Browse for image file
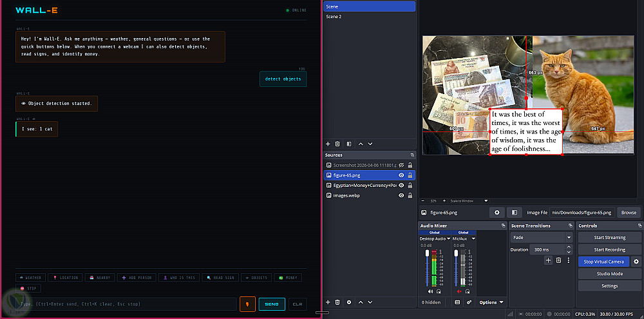The height and width of the screenshot is (319, 644). tap(629, 213)
